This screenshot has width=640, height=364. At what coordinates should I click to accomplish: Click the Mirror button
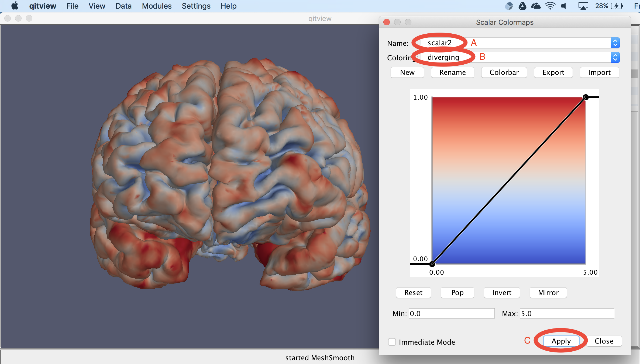[x=548, y=293]
